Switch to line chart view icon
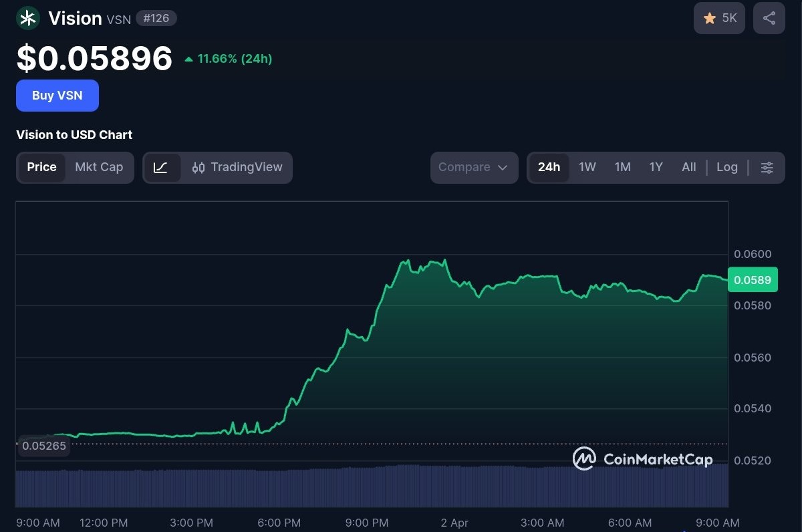Screen dimensions: 802x532 [x=162, y=167]
